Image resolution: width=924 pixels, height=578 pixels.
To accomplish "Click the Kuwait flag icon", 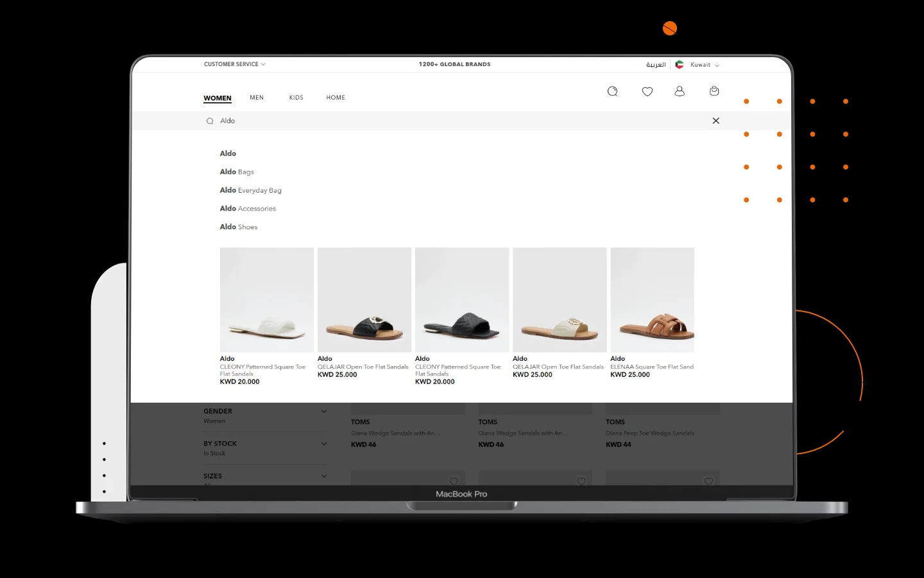I will [680, 65].
